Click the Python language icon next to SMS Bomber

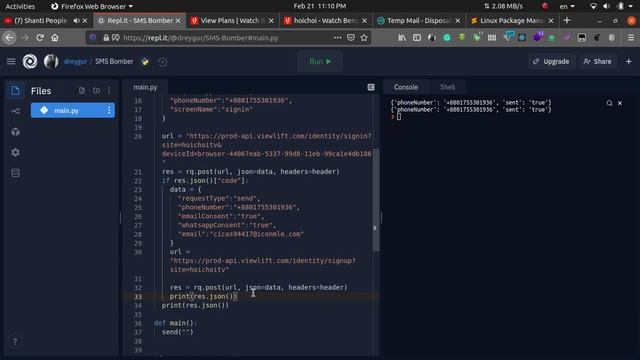point(145,62)
